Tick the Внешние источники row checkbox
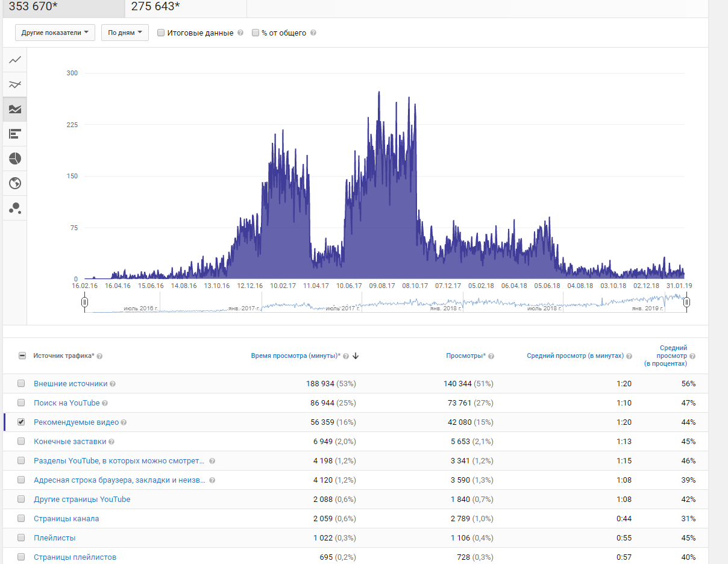728x564 pixels. pyautogui.click(x=22, y=384)
